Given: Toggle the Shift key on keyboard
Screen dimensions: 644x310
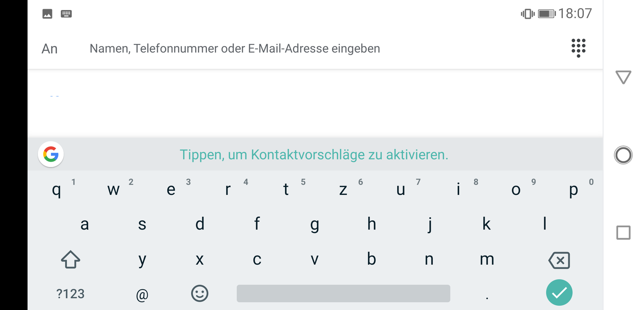Looking at the screenshot, I should tap(70, 259).
